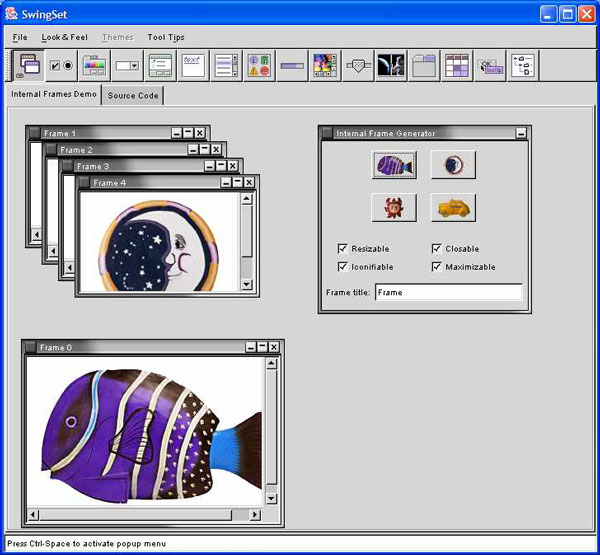Image resolution: width=600 pixels, height=555 pixels.
Task: Click Frame 0 vertical scrollbar up arrow
Action: 271,363
